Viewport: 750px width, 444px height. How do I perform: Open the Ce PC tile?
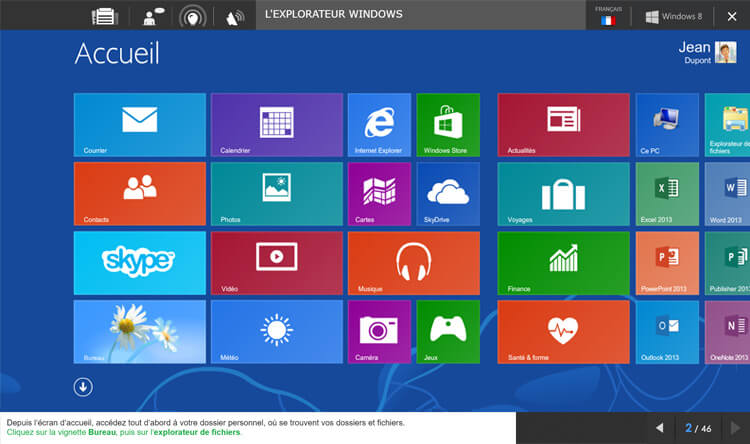pos(667,125)
